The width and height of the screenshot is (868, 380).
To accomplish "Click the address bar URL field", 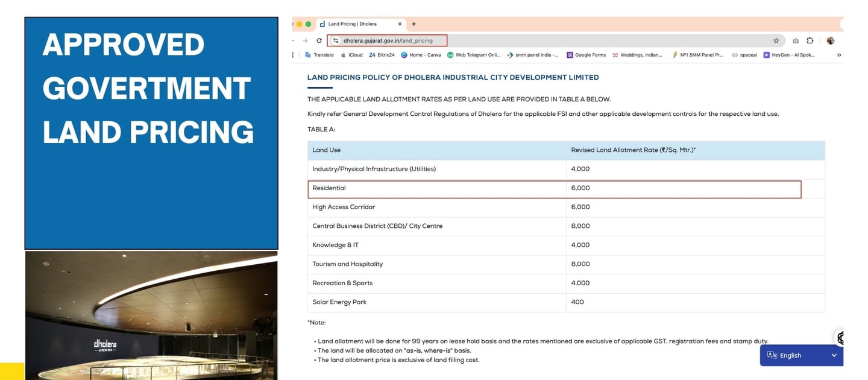I will [555, 40].
